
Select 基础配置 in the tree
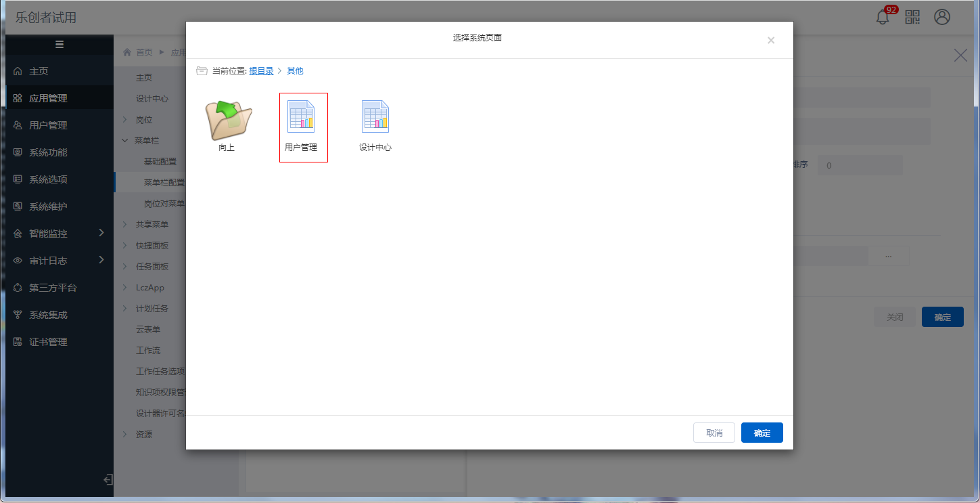point(160,162)
